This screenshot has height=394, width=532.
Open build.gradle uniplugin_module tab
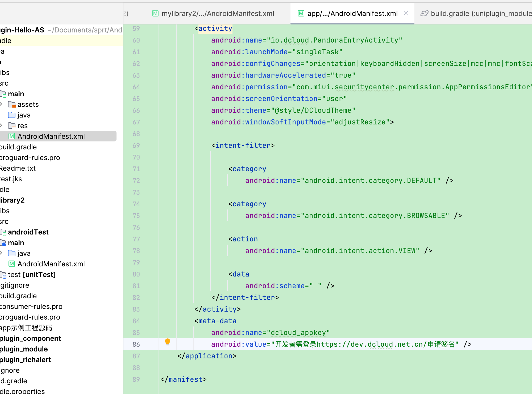[x=476, y=13]
